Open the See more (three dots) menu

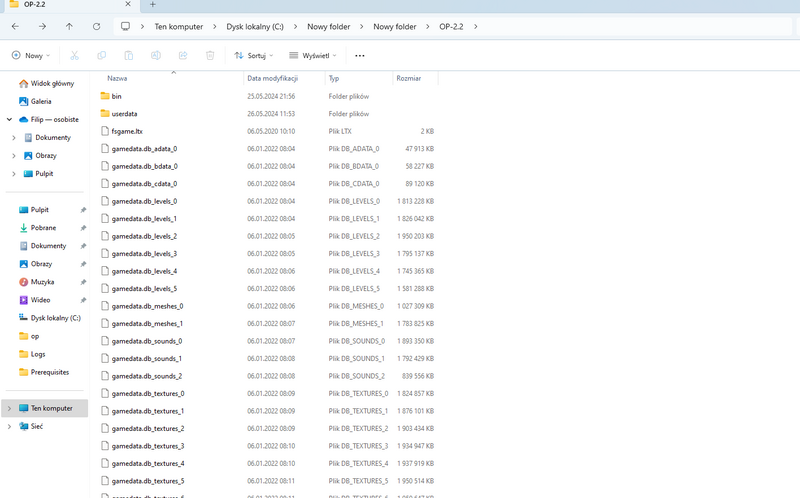coord(360,56)
